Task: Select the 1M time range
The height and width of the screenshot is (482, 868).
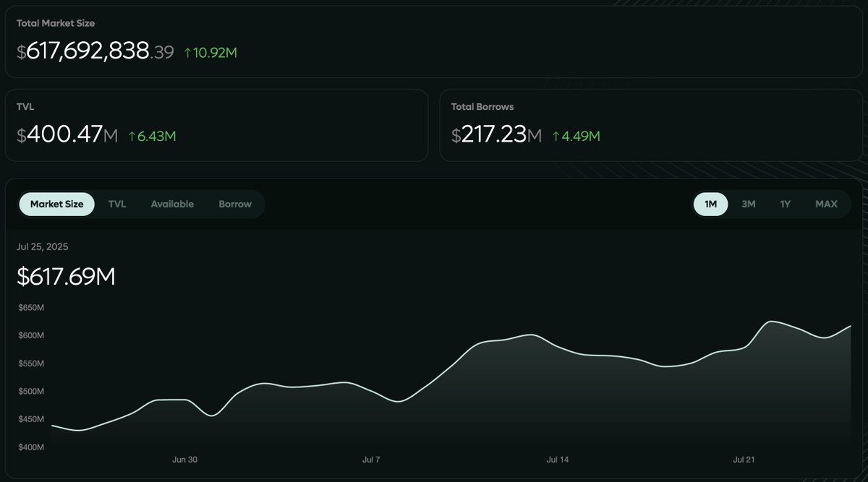Action: click(x=710, y=204)
